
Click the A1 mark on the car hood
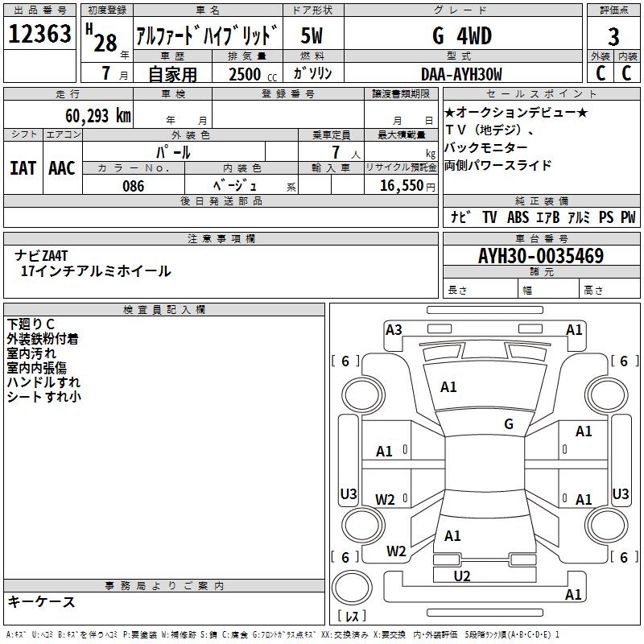448,387
